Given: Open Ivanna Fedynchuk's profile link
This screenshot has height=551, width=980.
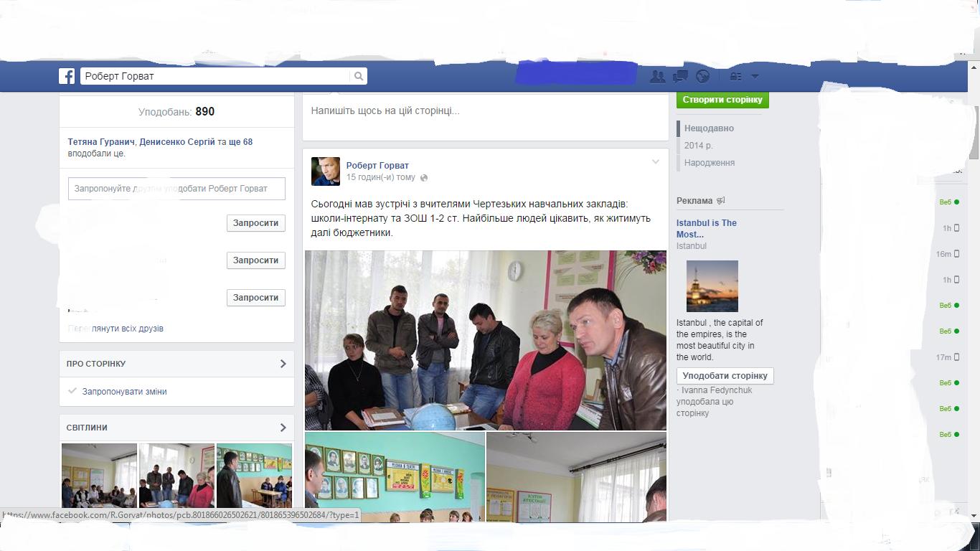Looking at the screenshot, I should pos(717,390).
